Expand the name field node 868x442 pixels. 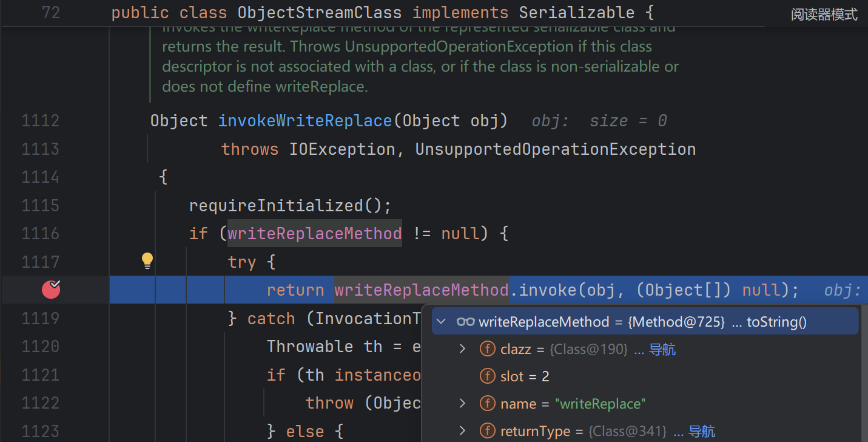(x=462, y=404)
